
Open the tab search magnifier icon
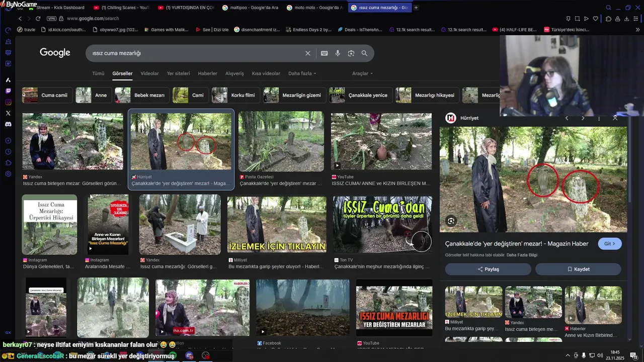pos(608,8)
